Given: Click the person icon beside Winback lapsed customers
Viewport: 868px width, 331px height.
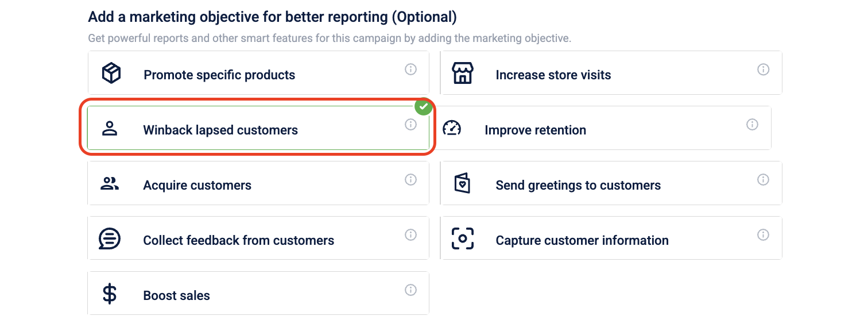Looking at the screenshot, I should pos(109,128).
